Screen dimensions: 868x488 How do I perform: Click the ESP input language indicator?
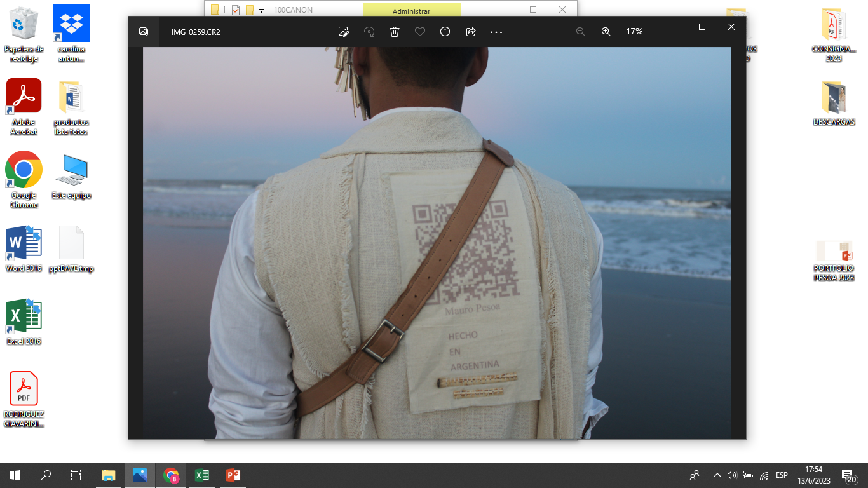point(782,475)
